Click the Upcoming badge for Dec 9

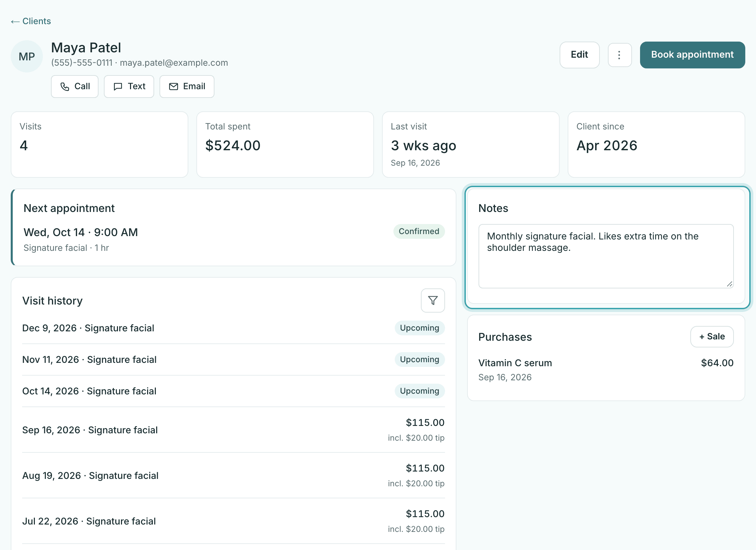coord(420,328)
